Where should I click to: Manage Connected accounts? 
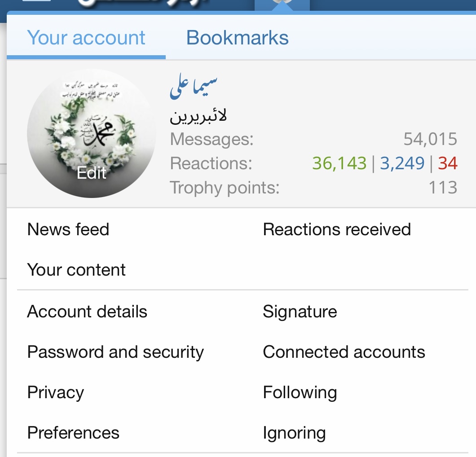coord(344,352)
